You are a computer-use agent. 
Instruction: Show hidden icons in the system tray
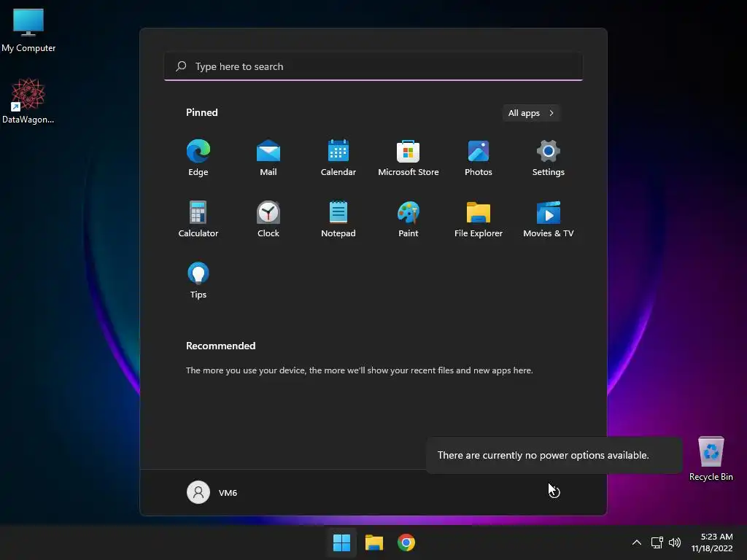[636, 542]
